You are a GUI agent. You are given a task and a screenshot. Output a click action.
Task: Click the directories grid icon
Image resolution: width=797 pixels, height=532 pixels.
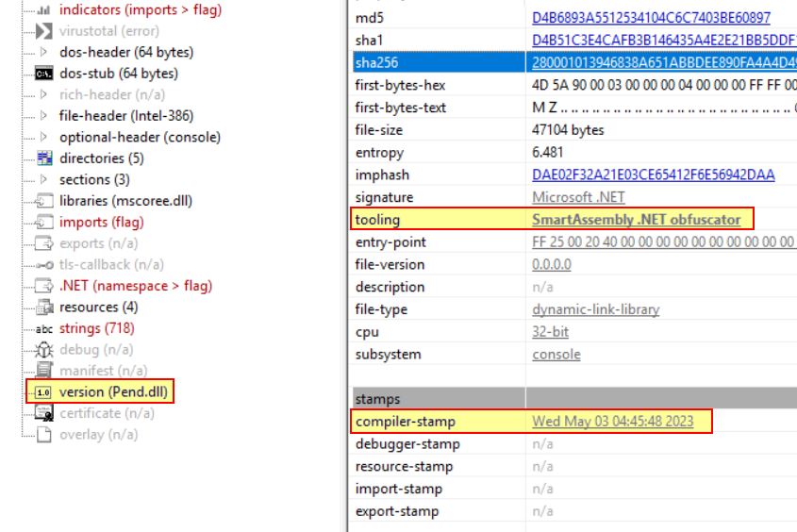pyautogui.click(x=43, y=158)
